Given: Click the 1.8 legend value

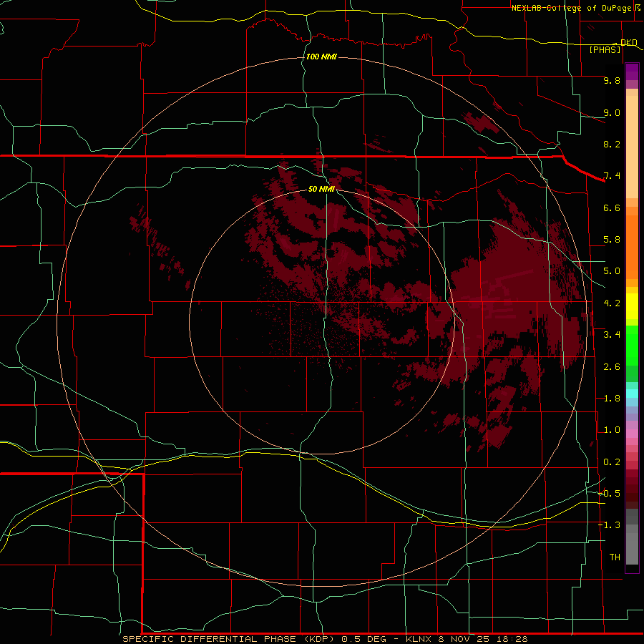Looking at the screenshot, I should [x=612, y=399].
